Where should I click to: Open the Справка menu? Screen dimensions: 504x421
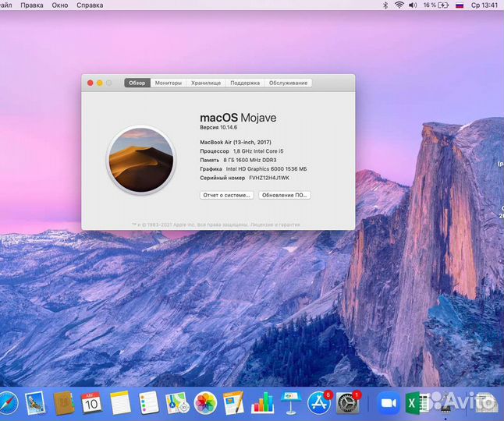(90, 5)
